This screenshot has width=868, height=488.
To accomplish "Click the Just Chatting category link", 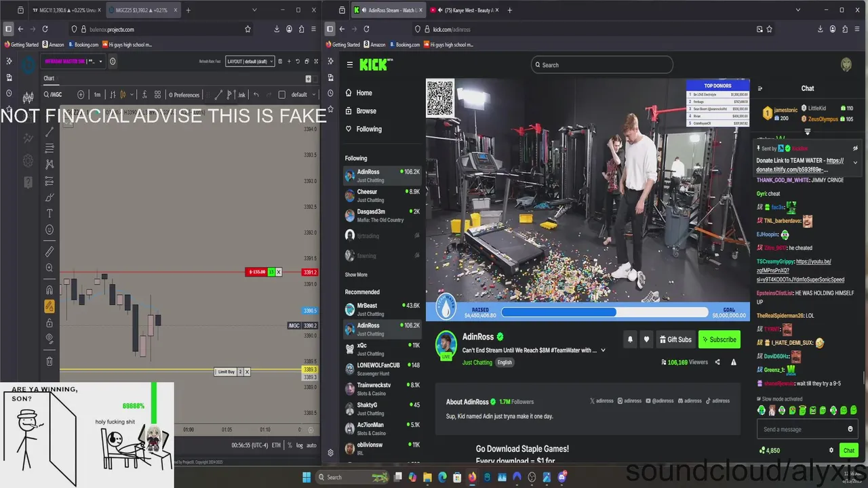I will (477, 363).
